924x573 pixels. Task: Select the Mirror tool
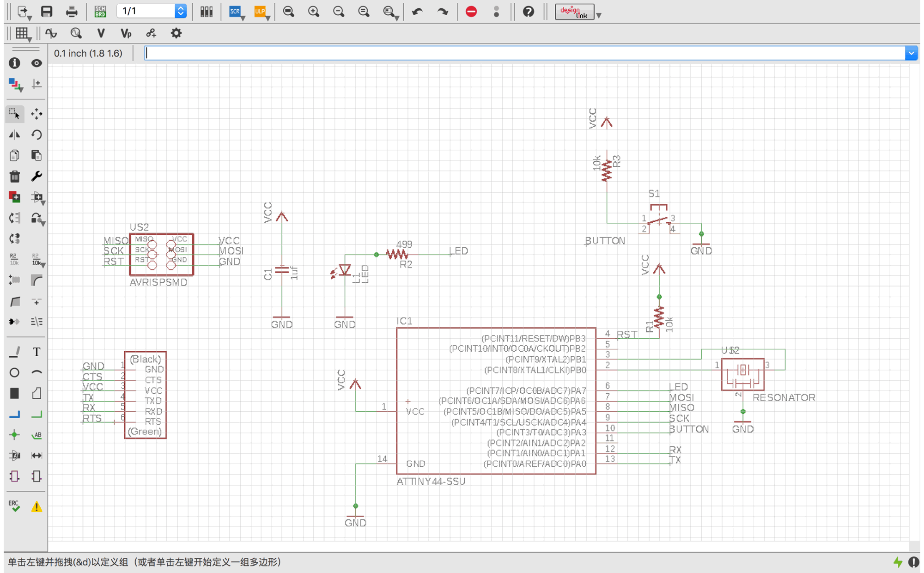tap(14, 135)
